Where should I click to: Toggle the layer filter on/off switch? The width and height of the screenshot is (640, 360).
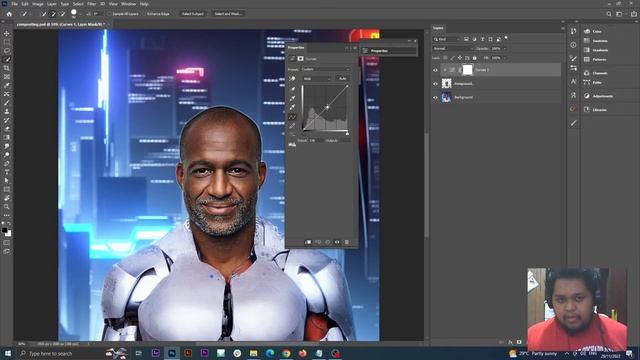coord(506,38)
